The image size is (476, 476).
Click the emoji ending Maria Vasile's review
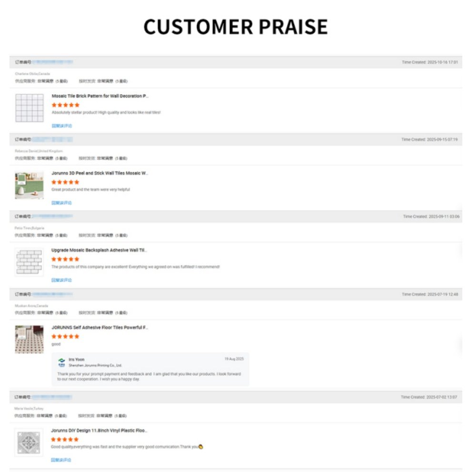200,447
